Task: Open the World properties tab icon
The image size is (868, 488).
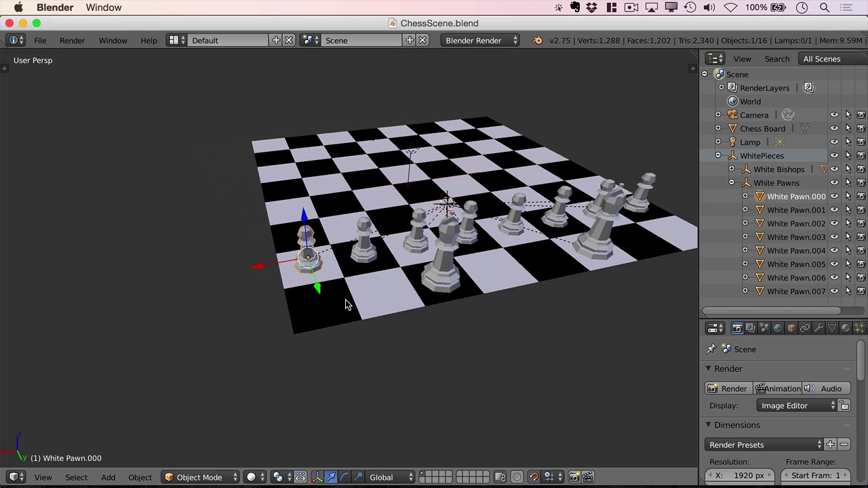Action: (778, 328)
